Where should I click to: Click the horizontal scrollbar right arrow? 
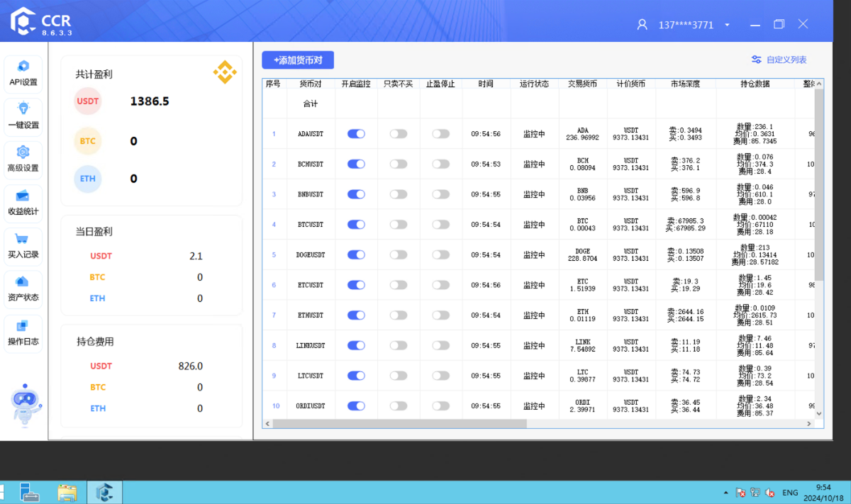tap(809, 424)
